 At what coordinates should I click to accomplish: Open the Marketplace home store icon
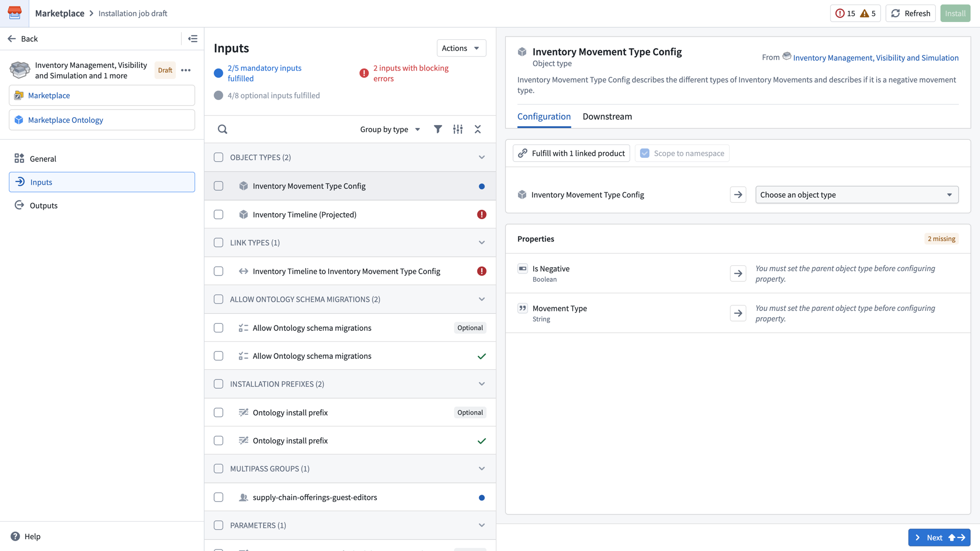pos(15,13)
